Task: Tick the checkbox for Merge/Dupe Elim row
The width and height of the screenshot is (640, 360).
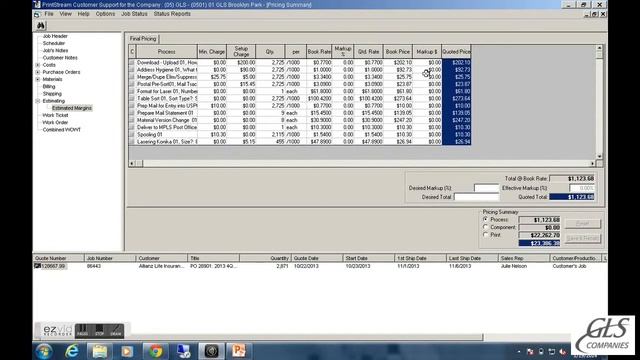Action: pos(131,77)
